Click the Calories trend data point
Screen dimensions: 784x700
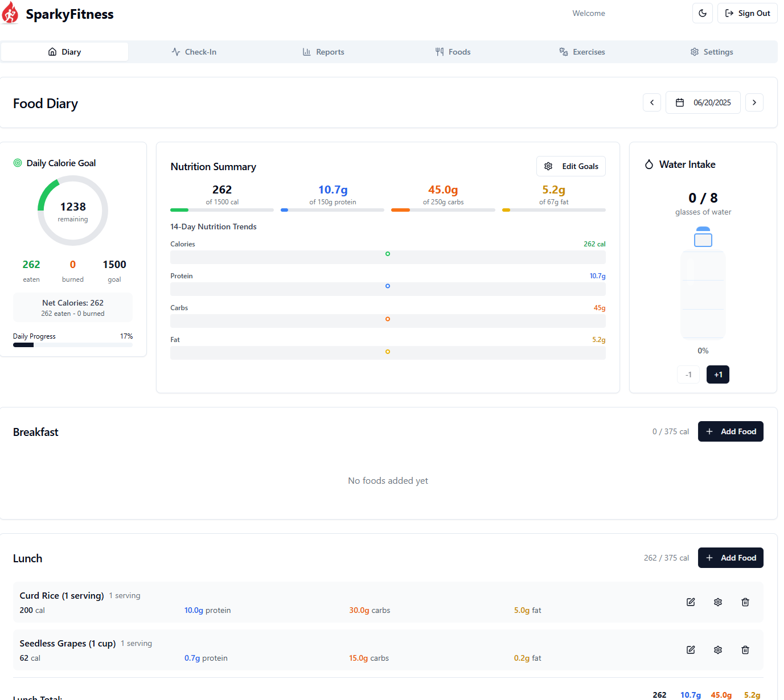click(388, 254)
